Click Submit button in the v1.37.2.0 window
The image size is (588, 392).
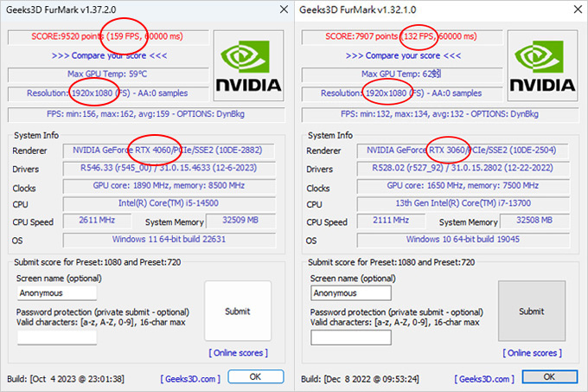click(x=238, y=311)
